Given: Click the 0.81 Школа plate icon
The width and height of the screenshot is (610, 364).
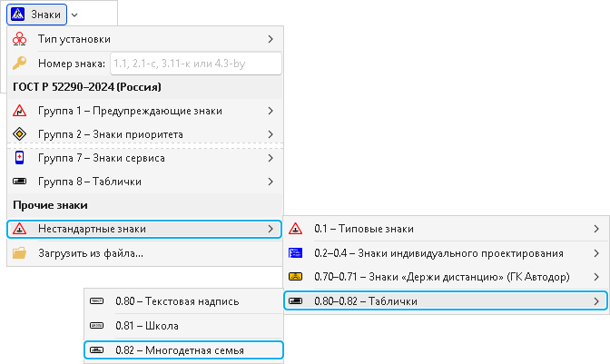Looking at the screenshot, I should coord(97,326).
